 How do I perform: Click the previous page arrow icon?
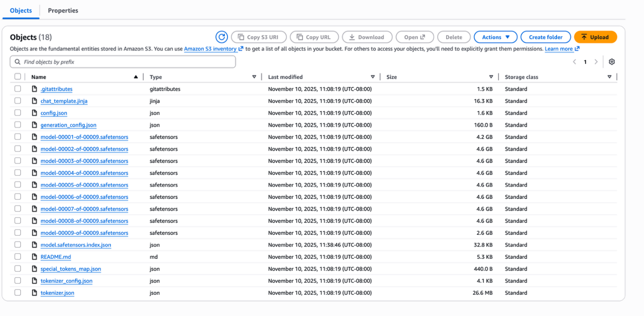coord(575,62)
